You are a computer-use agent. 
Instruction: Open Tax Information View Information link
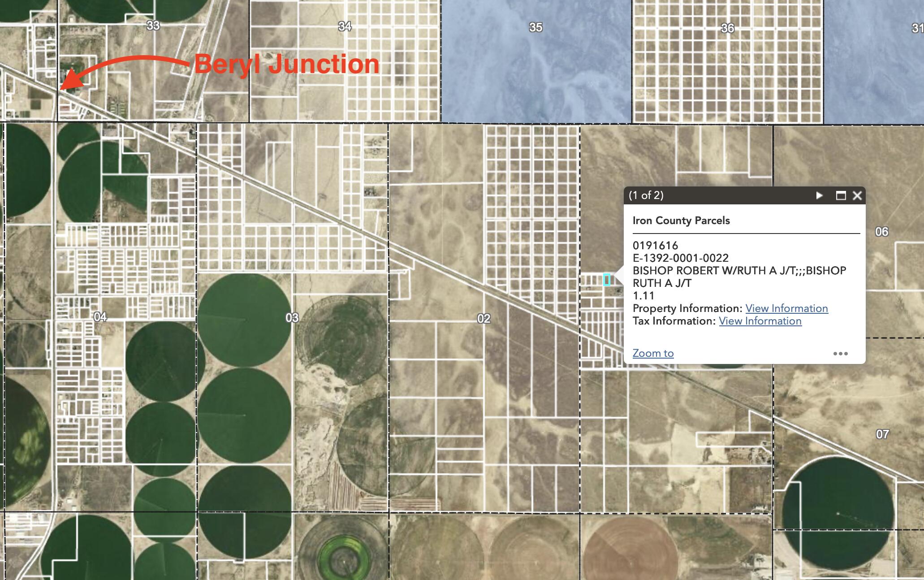[x=760, y=321]
